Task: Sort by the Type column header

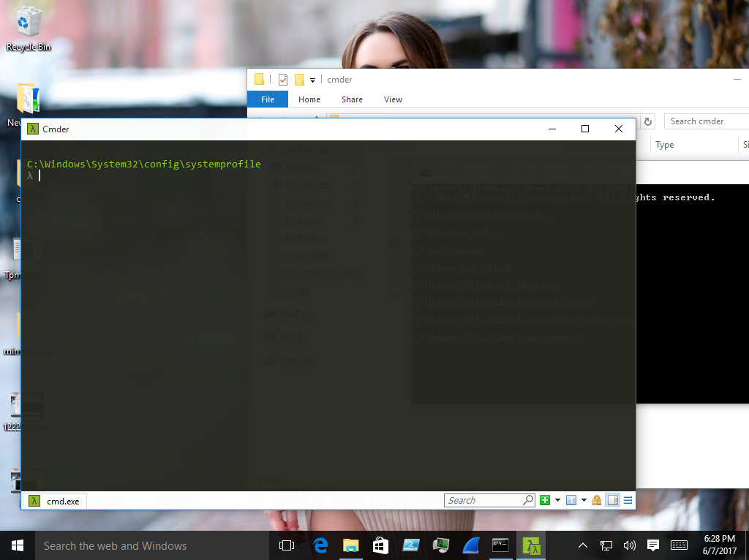Action: [x=664, y=145]
